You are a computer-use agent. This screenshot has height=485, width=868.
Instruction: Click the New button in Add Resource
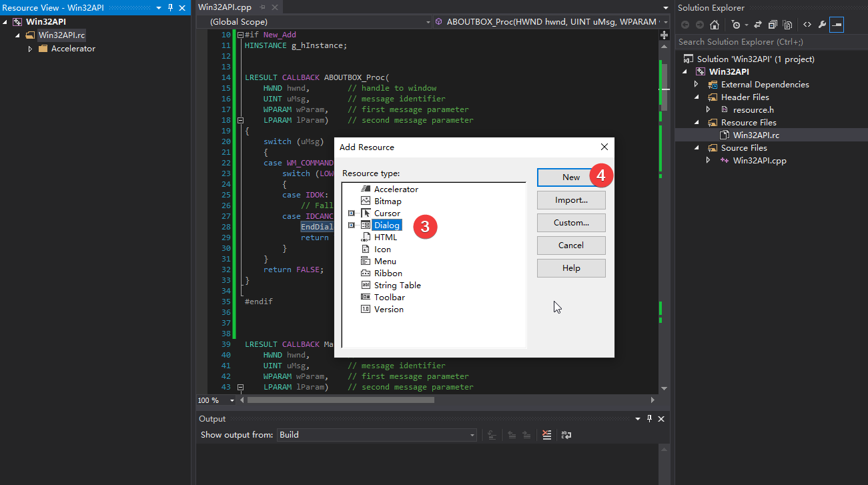(570, 177)
